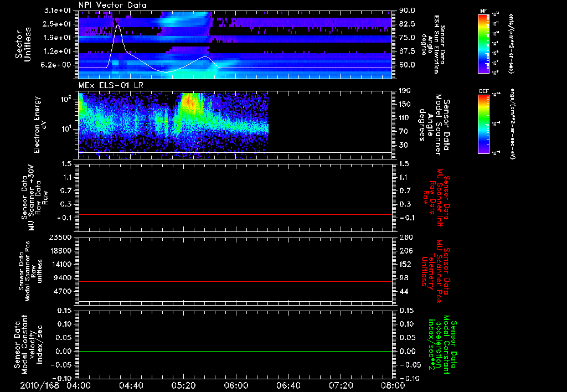This screenshot has width=567, height=392.
Task: Click the green line in velocity plot
Action: (235, 351)
